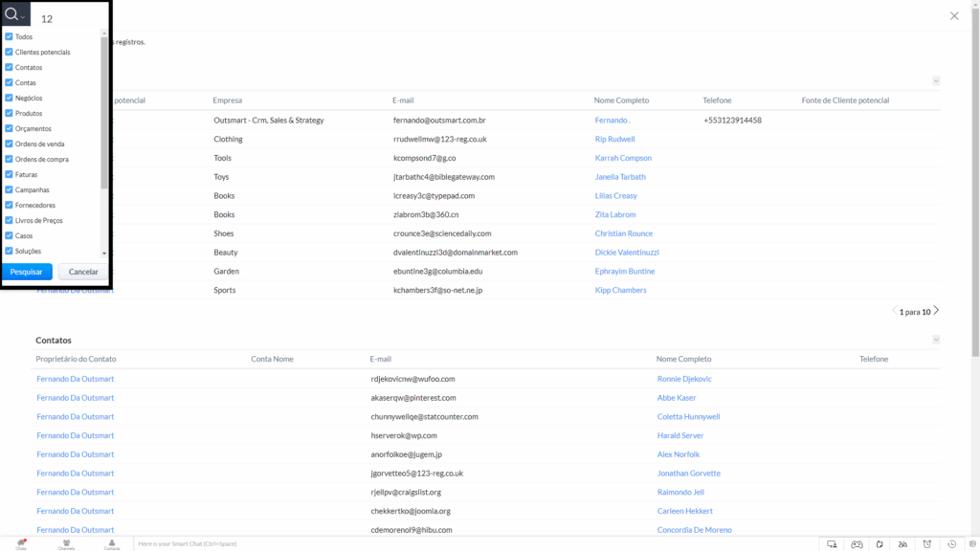Viewport: 980px width, 551px height.
Task: Open the search magnifier icon
Action: click(x=11, y=14)
